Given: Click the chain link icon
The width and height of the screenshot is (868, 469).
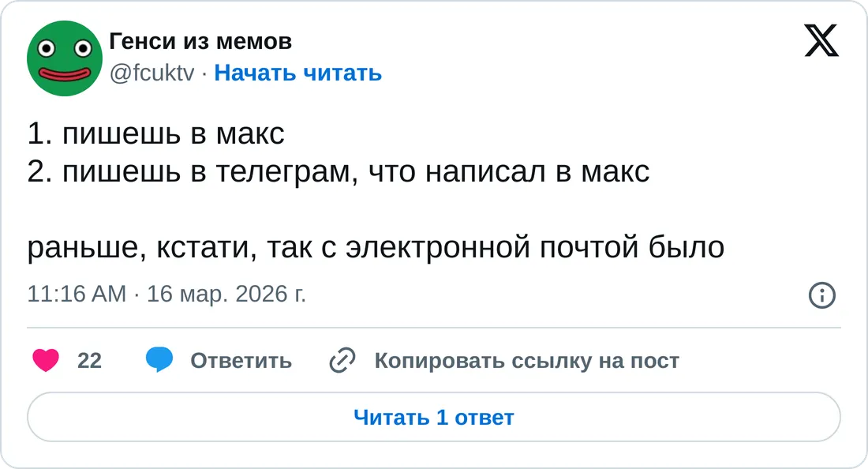Looking at the screenshot, I should [x=342, y=361].
